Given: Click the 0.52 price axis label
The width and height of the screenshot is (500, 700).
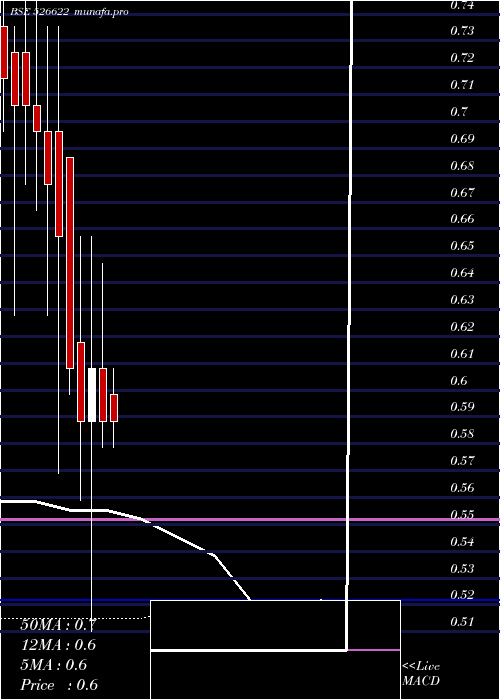Looking at the screenshot, I should [462, 595].
